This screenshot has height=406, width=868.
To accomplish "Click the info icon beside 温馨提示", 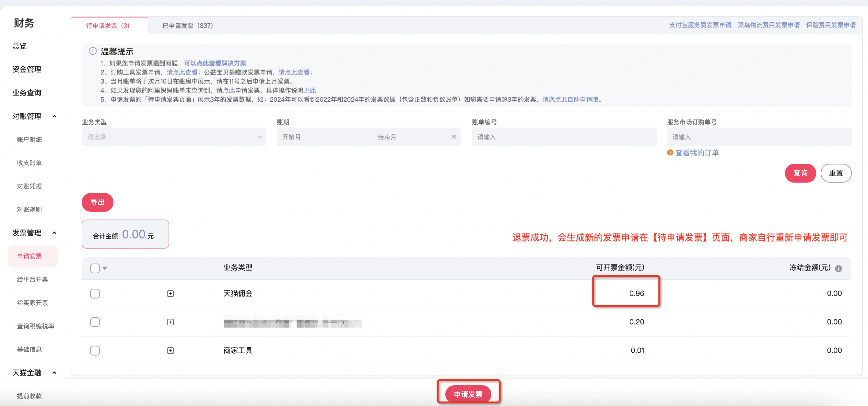I will pos(93,51).
